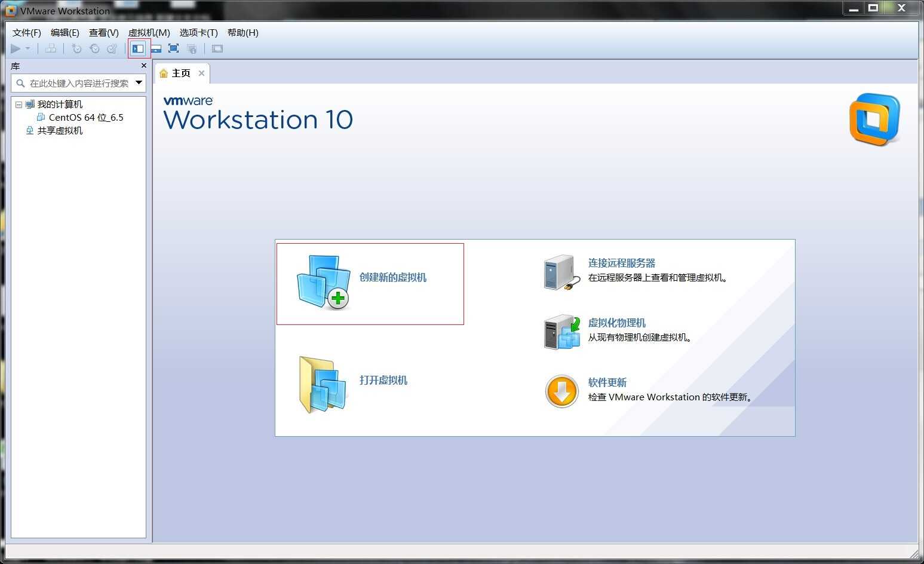924x564 pixels.
Task: Click the 虚拟化物理机 link
Action: point(617,323)
